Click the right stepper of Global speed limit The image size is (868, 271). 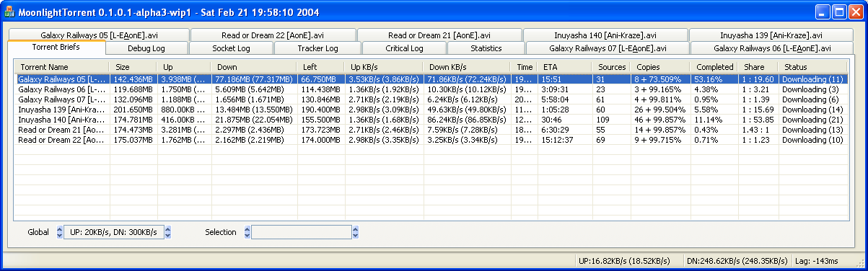[167, 232]
